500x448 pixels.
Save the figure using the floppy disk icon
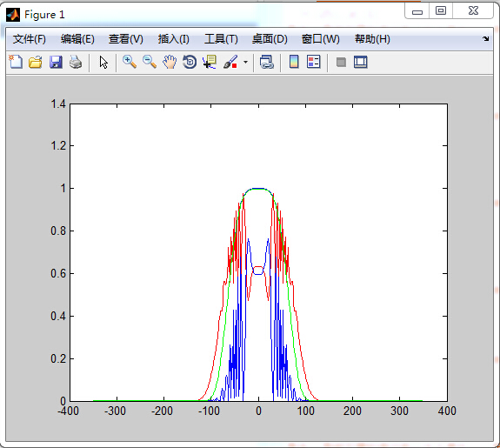(56, 62)
